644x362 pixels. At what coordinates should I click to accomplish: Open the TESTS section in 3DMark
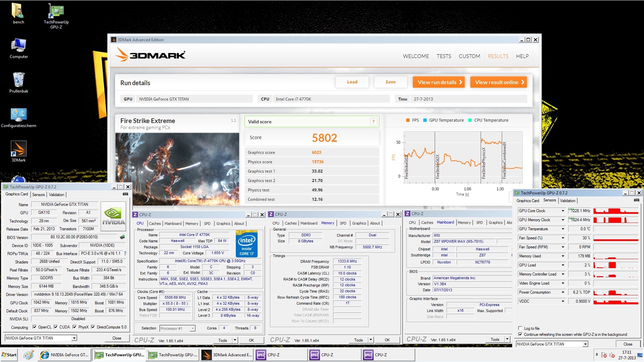[443, 56]
